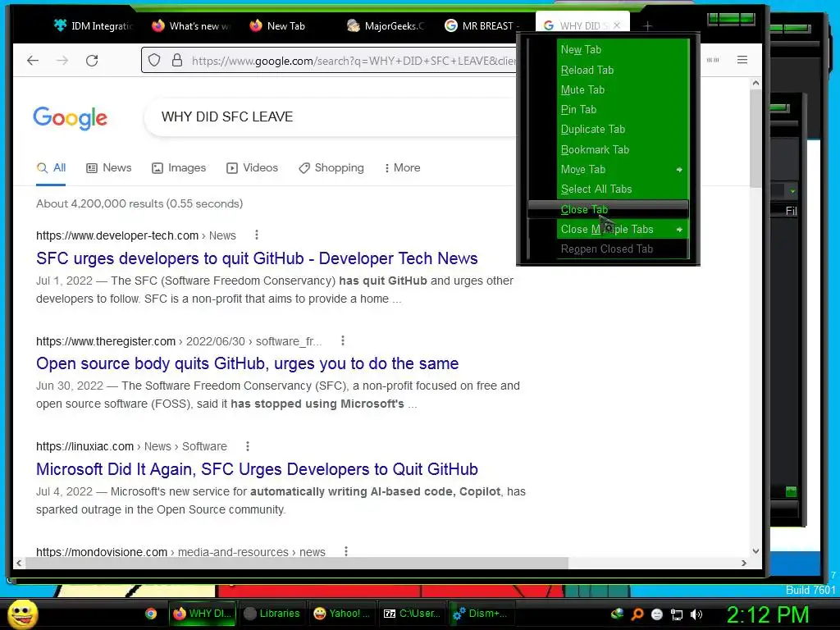840x630 pixels.
Task: Click the horizontal scrollbar thumb
Action: [x=297, y=563]
